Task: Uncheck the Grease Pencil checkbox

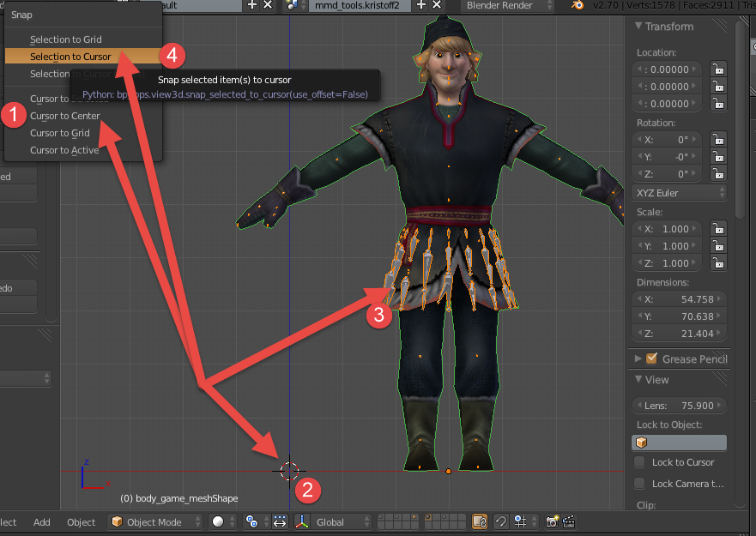Action: point(651,358)
